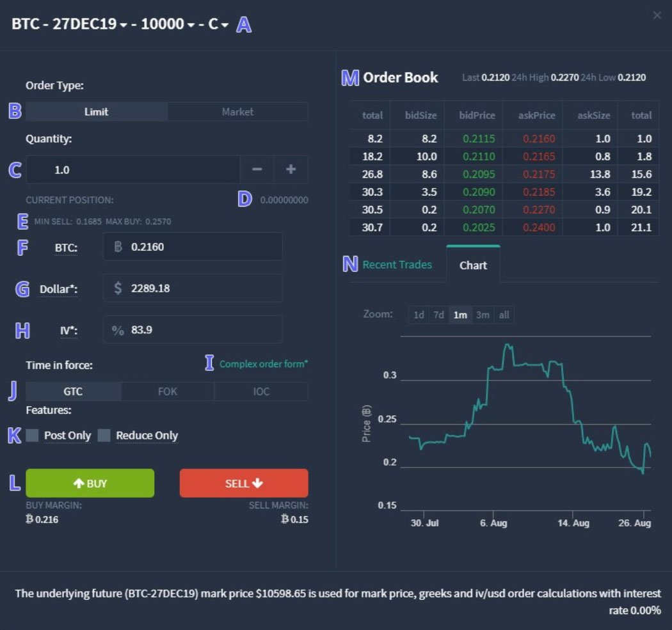Viewport: 672px width, 630px height.
Task: Set chart zoom to 7d
Action: pos(439,315)
